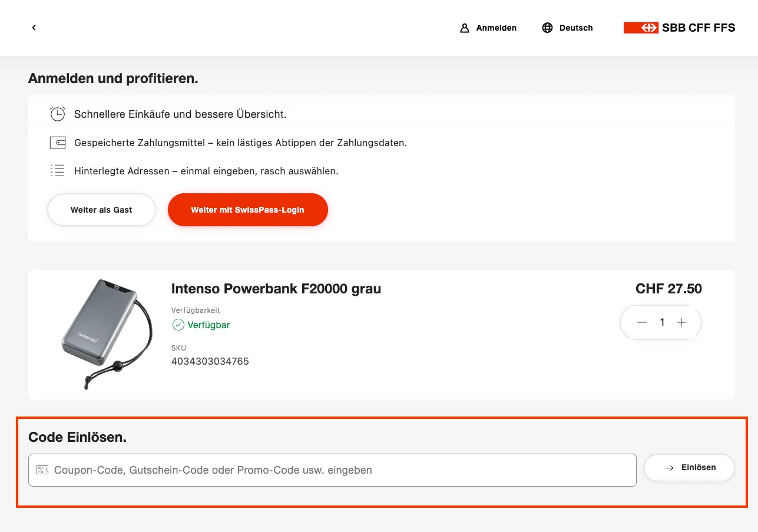
Task: Click the user icon beside Anmelden
Action: click(x=465, y=28)
